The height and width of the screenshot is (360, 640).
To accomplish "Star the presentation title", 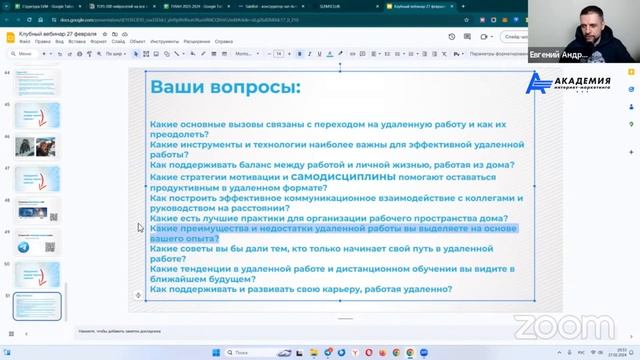I will click(105, 34).
